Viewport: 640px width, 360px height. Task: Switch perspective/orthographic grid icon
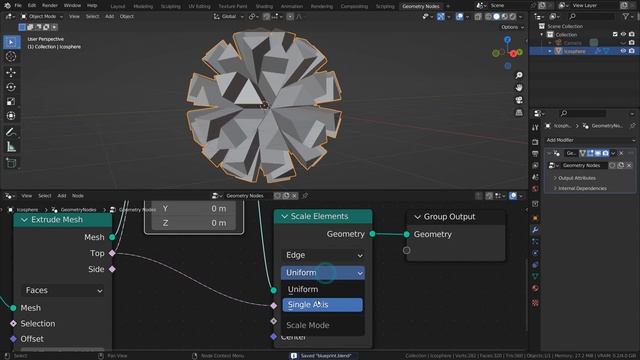[519, 112]
